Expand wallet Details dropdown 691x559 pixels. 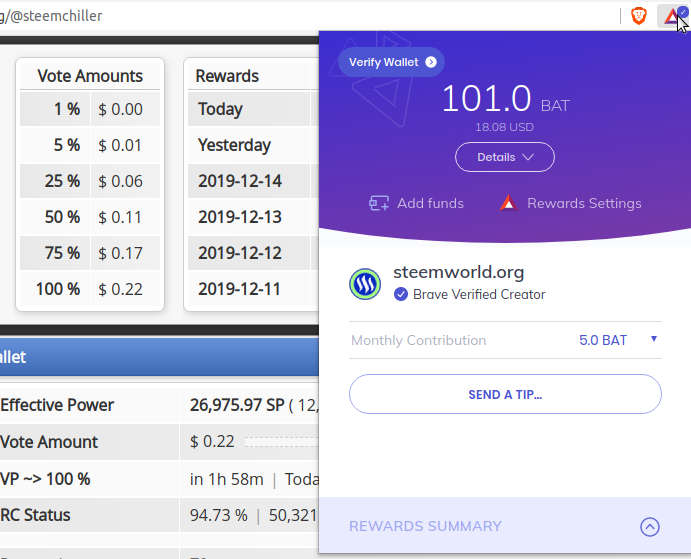click(x=505, y=157)
